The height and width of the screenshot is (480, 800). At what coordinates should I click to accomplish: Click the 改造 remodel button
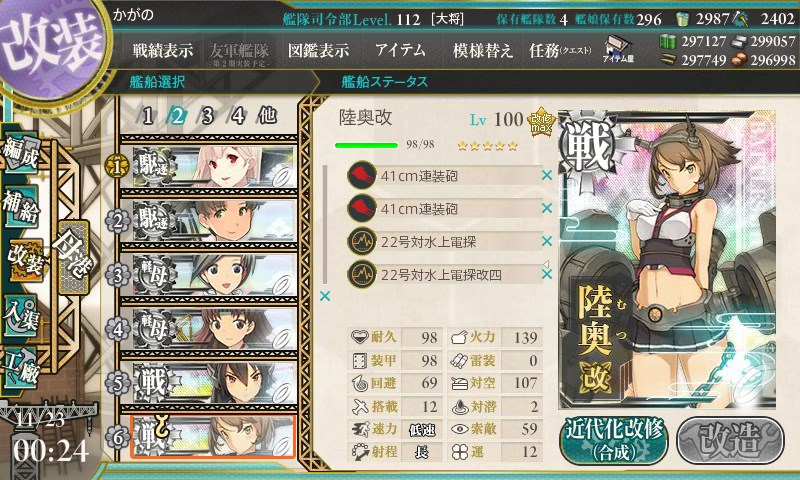point(730,440)
